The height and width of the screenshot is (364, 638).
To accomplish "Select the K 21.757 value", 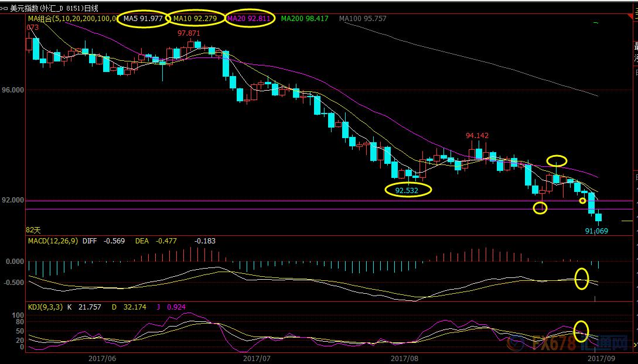I will coord(83,307).
